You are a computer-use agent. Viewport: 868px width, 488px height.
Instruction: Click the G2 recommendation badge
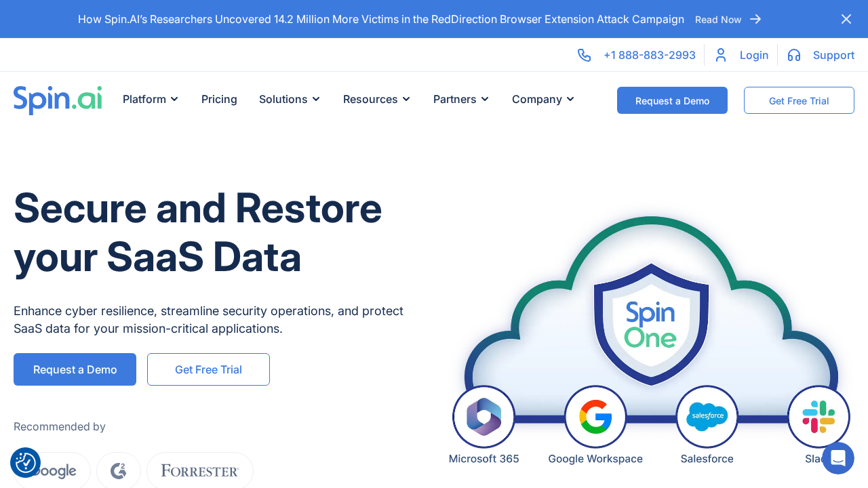point(119,470)
